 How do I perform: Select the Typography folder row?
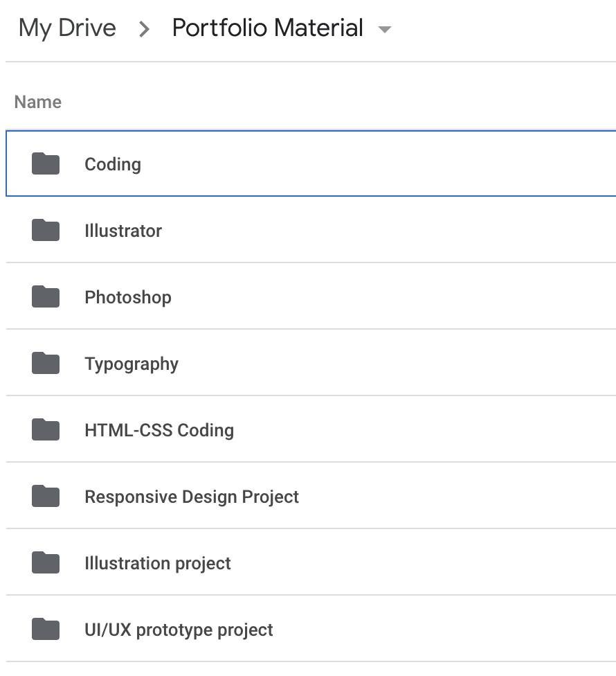click(132, 363)
